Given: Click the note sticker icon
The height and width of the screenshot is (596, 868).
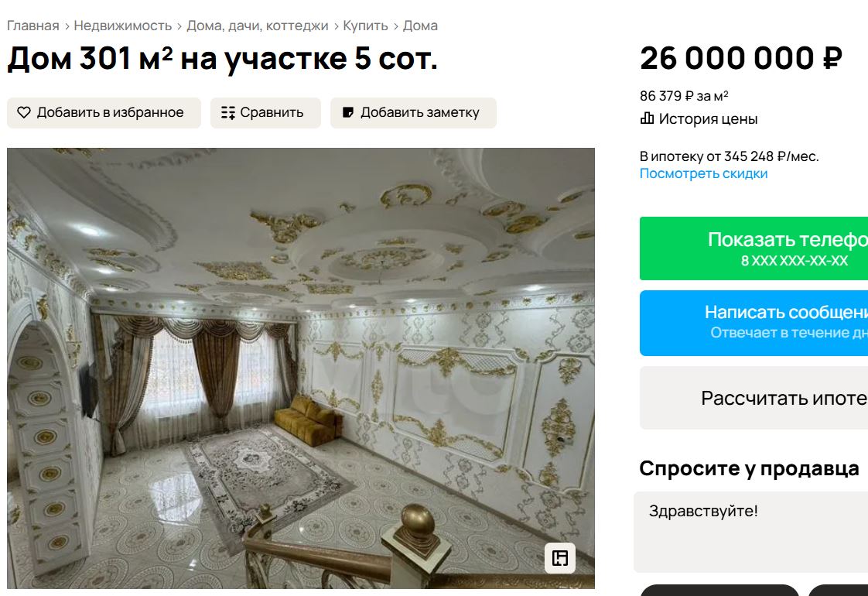Looking at the screenshot, I should click(348, 112).
